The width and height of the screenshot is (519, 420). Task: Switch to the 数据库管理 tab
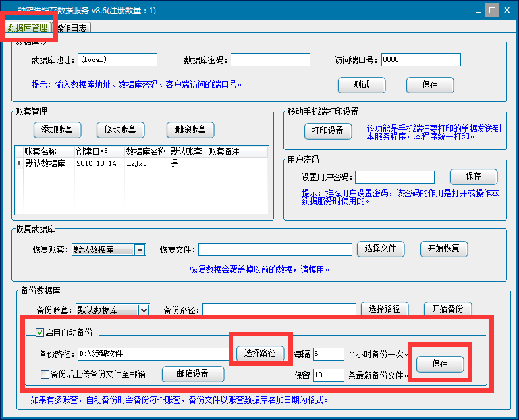tap(28, 28)
